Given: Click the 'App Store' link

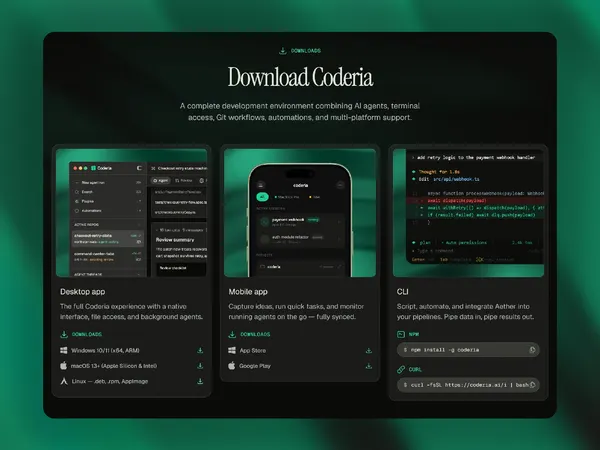Looking at the screenshot, I should [253, 350].
